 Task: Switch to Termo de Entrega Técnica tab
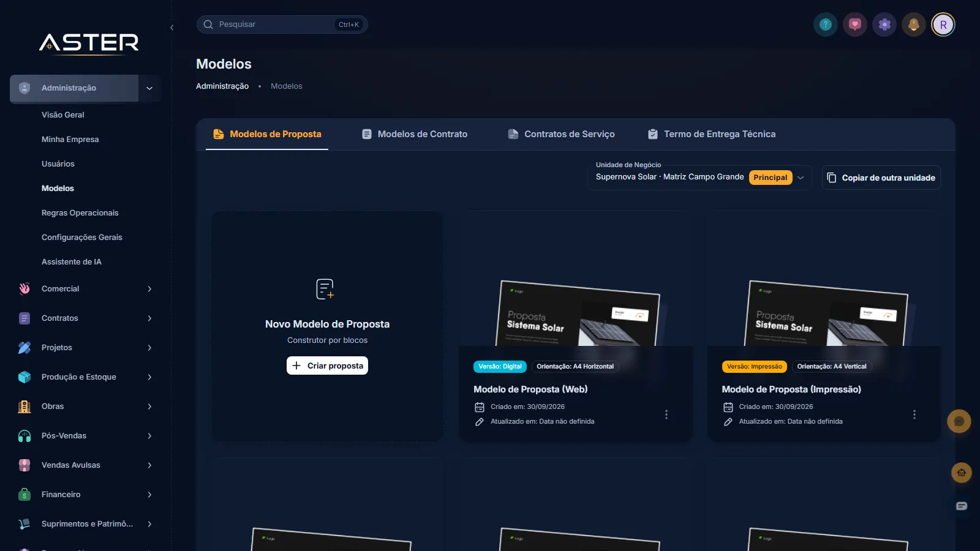point(712,134)
